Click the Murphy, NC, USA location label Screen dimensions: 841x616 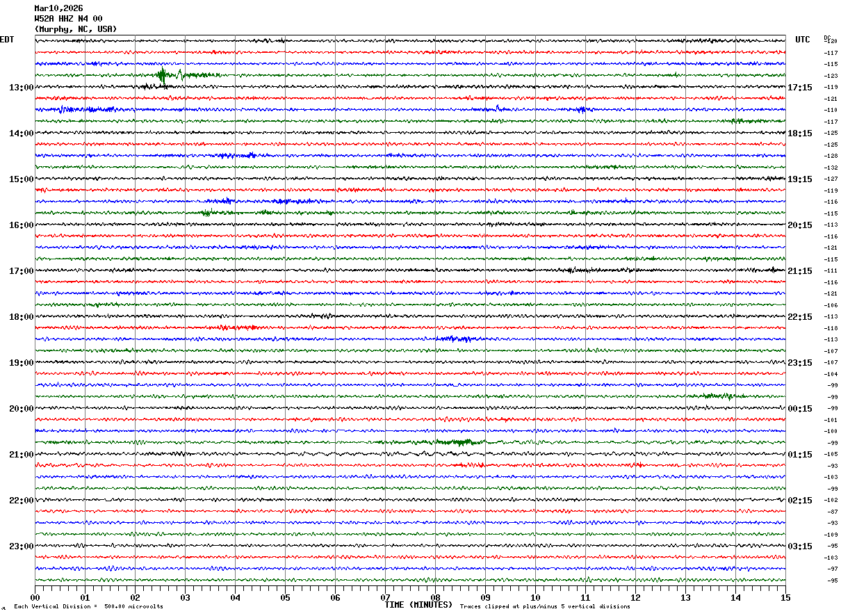tap(76, 29)
